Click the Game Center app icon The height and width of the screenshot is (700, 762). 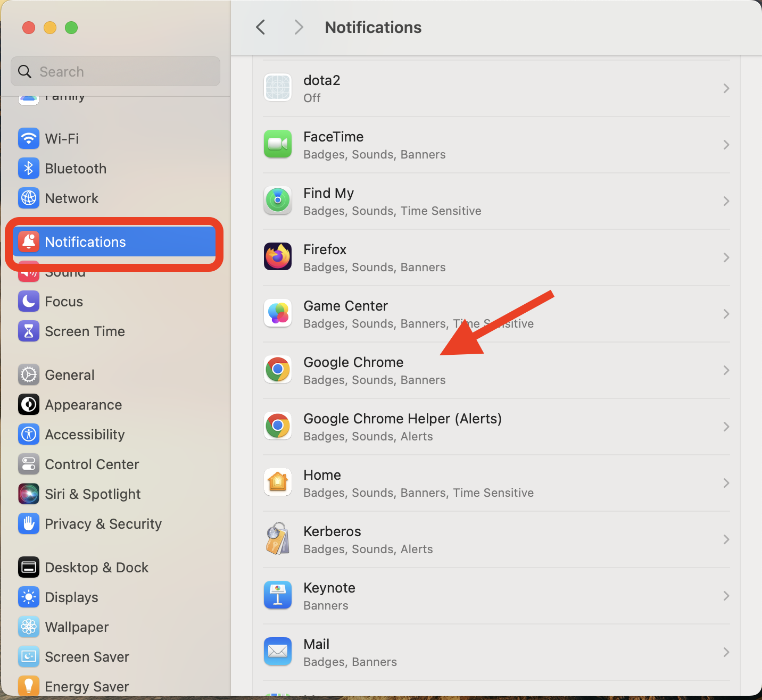click(278, 313)
